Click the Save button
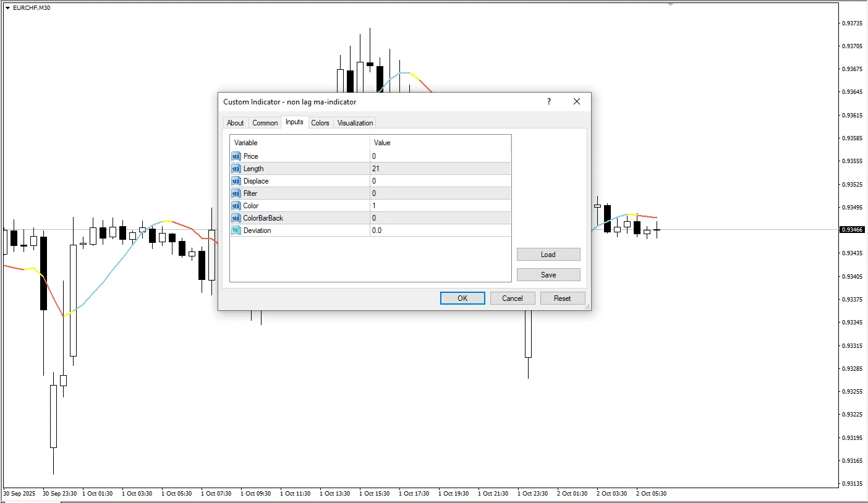This screenshot has width=868, height=503. (548, 275)
